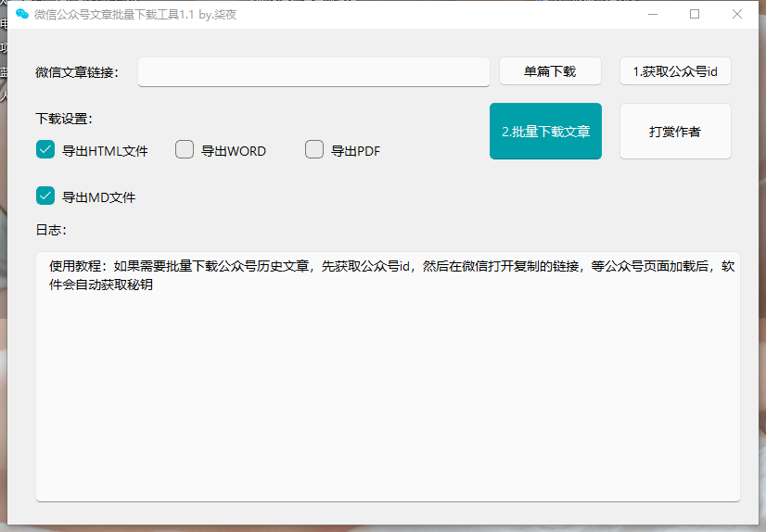Enable the 导出WORD checkbox
Viewport: 766px width, 532px height.
185,149
